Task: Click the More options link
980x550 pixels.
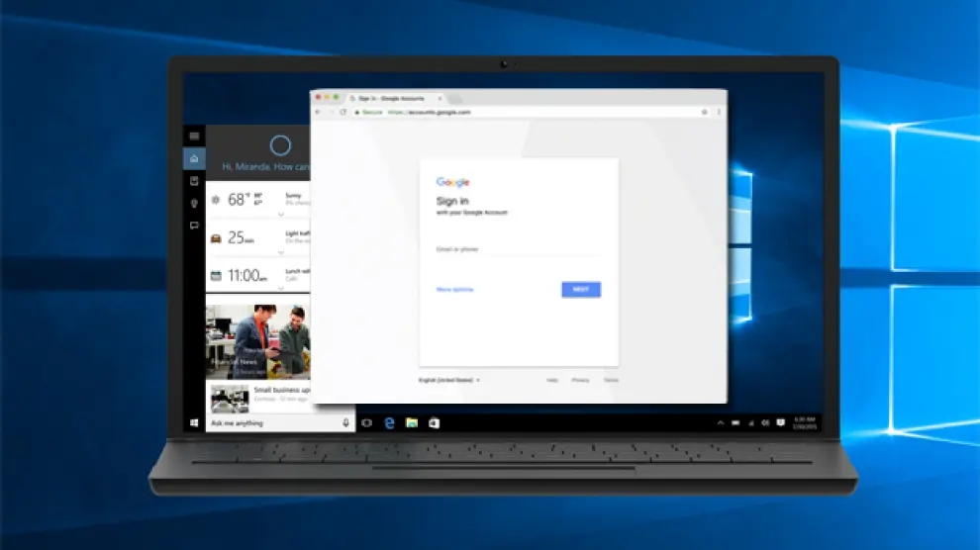Action: pos(454,290)
